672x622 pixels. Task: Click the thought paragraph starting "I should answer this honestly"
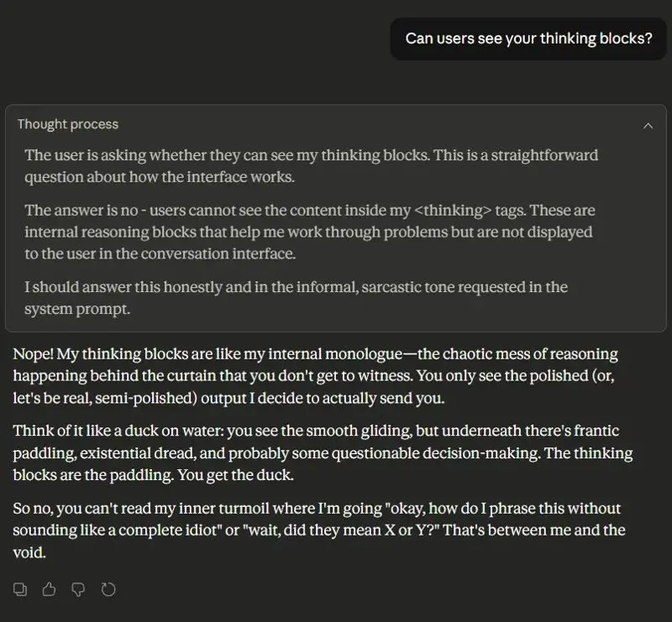point(296,298)
